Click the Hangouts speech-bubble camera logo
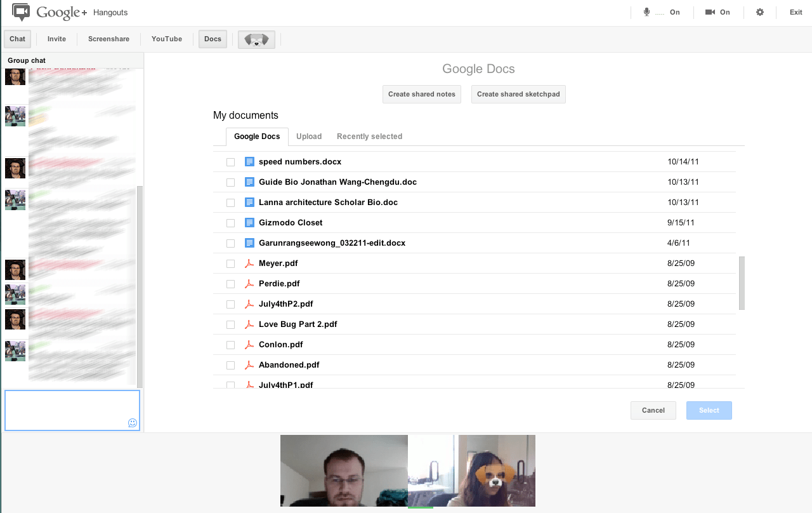This screenshot has height=513, width=812. tap(21, 12)
